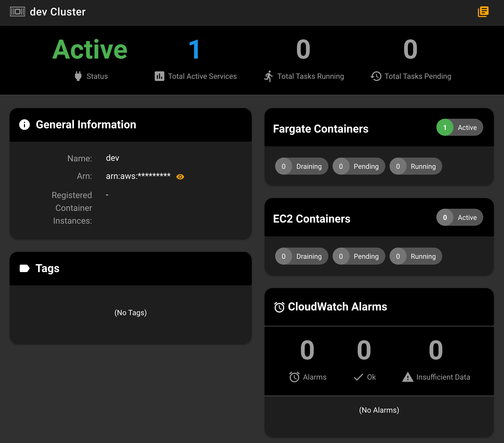
Task: Click the cluster chip icon beside dev Cluster
Action: point(18,12)
